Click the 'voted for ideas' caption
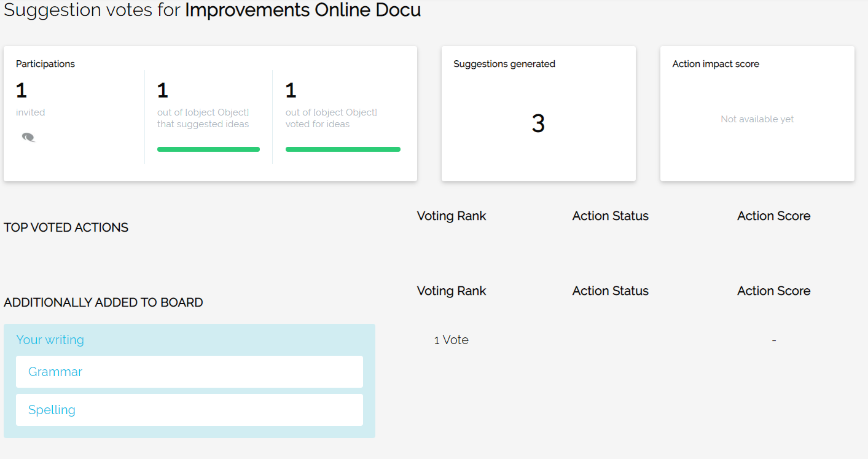868x459 pixels. point(318,124)
